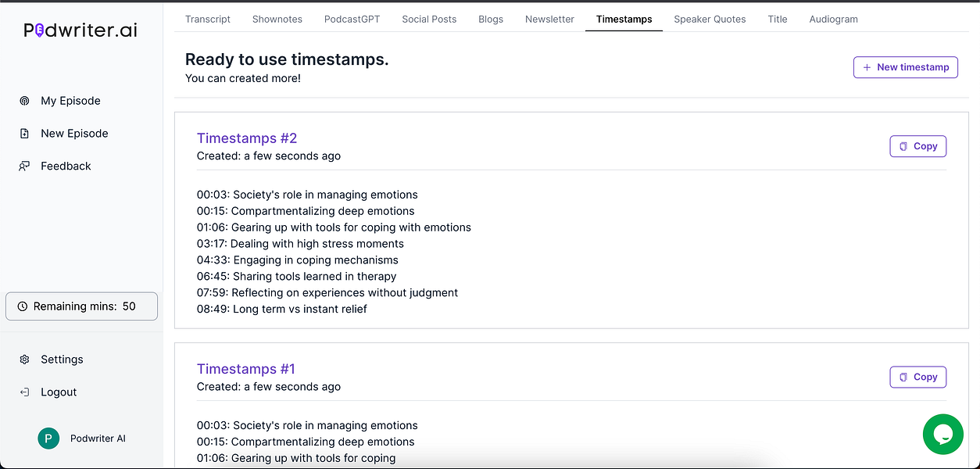Switch to the Audiogram tab
980x469 pixels.
pyautogui.click(x=833, y=19)
